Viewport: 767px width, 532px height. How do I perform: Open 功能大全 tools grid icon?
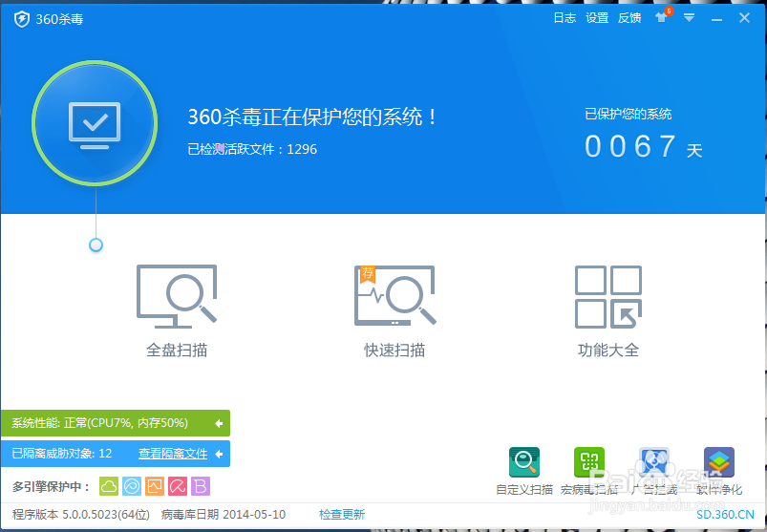pos(608,296)
